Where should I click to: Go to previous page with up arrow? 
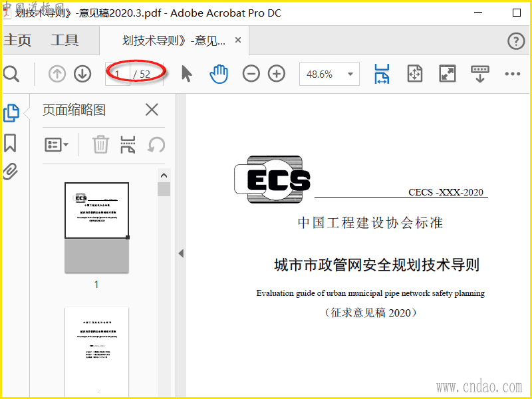[57, 74]
